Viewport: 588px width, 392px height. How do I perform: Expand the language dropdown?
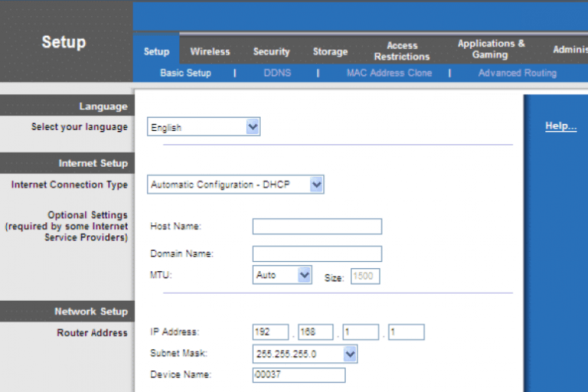tap(203, 127)
